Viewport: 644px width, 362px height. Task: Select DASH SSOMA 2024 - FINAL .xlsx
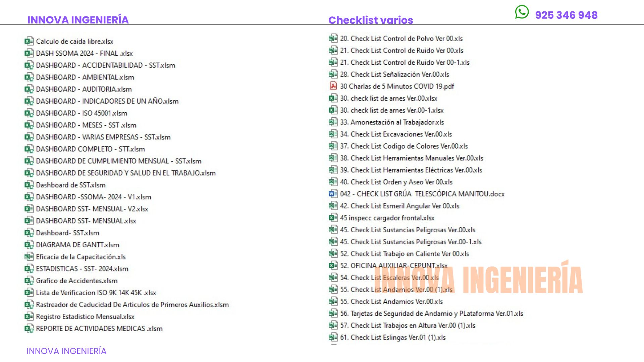[84, 53]
